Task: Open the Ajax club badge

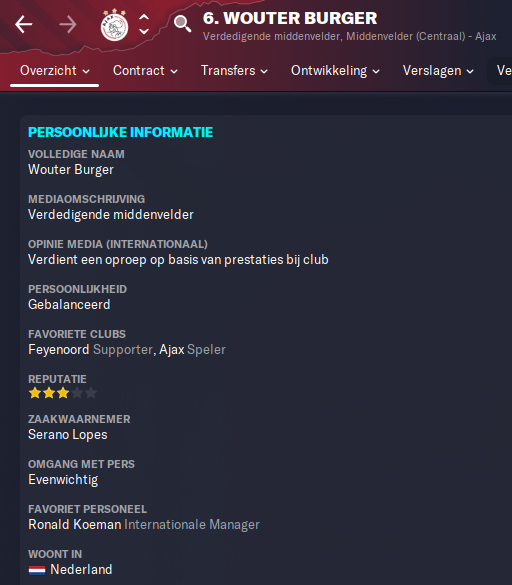Action: click(x=114, y=25)
